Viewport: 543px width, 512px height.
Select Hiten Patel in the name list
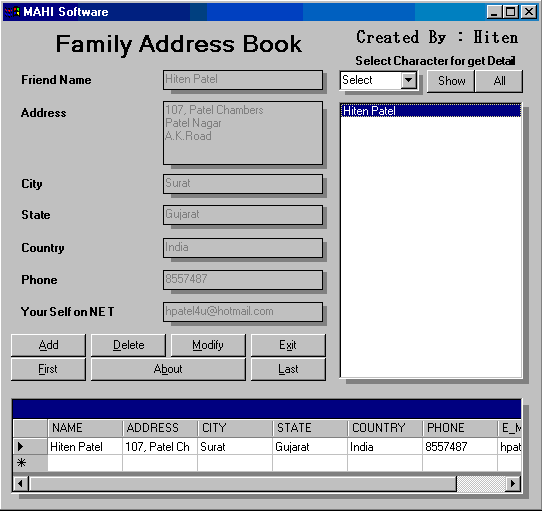click(431, 111)
